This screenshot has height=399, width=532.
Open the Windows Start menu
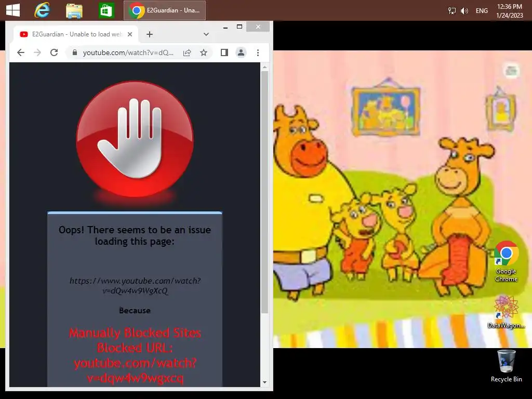coord(13,10)
